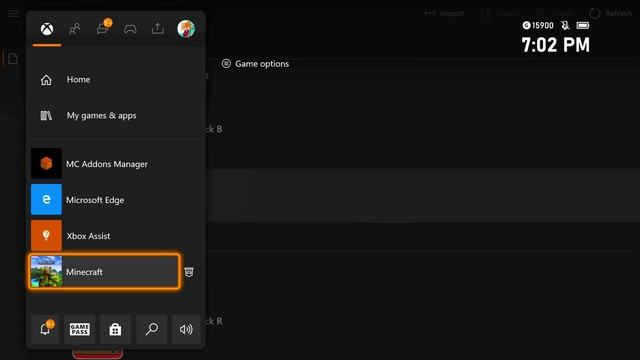Image resolution: width=640 pixels, height=360 pixels.
Task: Click the file page icon in background sidebar
Action: pos(13,59)
